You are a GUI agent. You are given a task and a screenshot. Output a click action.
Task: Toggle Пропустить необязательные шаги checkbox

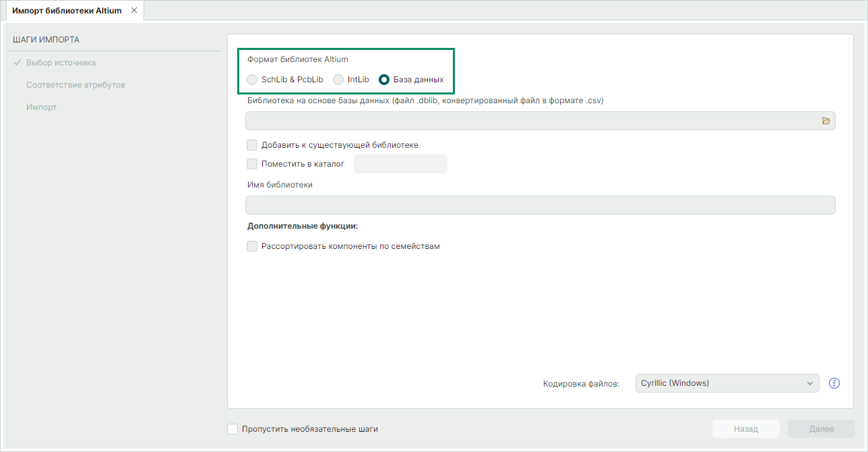[233, 429]
